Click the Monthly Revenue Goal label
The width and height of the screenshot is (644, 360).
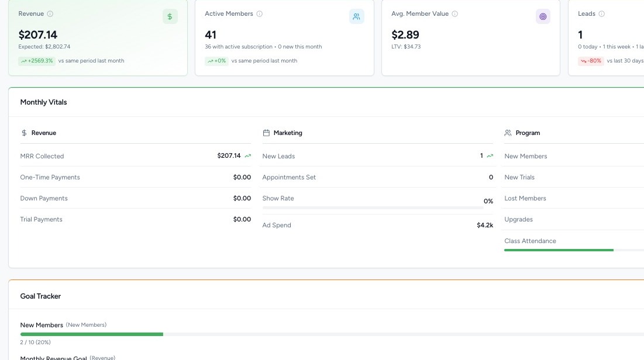(53, 358)
